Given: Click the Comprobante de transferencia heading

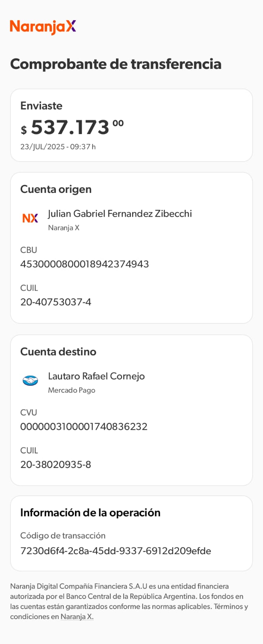Looking at the screenshot, I should click(x=116, y=64).
